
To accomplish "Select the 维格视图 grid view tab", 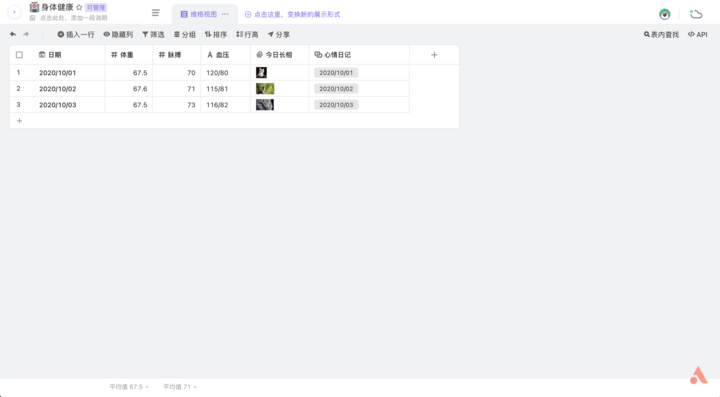I will 199,14.
